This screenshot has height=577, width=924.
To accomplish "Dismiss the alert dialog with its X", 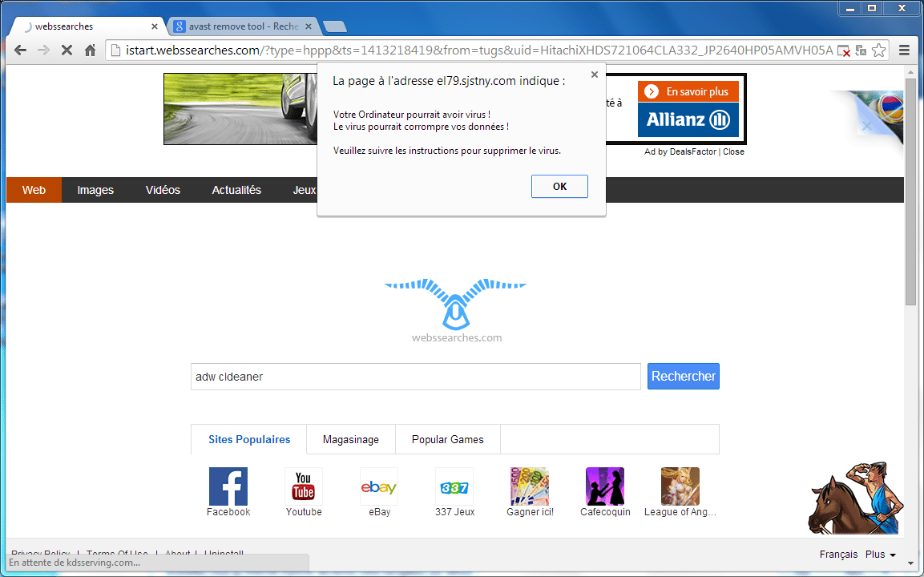I will coord(595,75).
